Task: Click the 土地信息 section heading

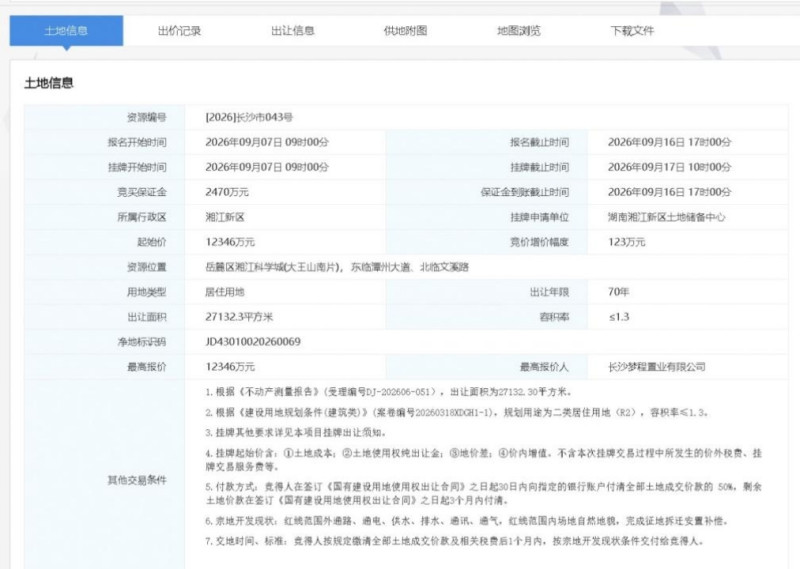Action: [49, 83]
